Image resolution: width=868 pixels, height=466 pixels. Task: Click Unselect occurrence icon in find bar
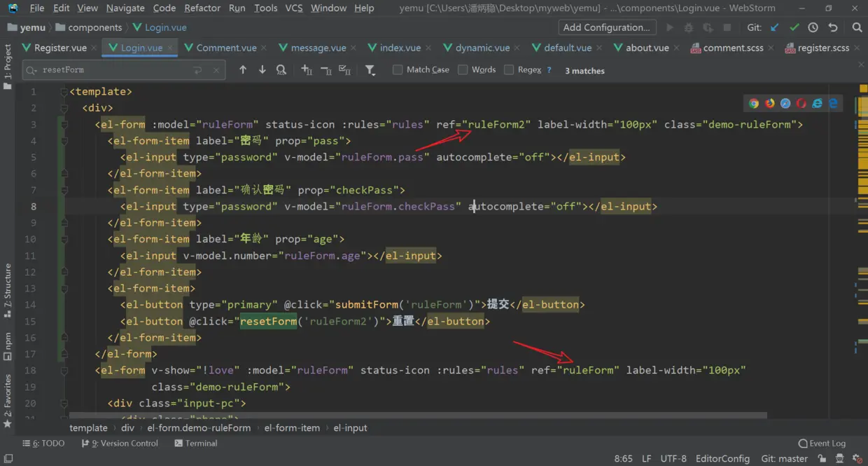[325, 70]
